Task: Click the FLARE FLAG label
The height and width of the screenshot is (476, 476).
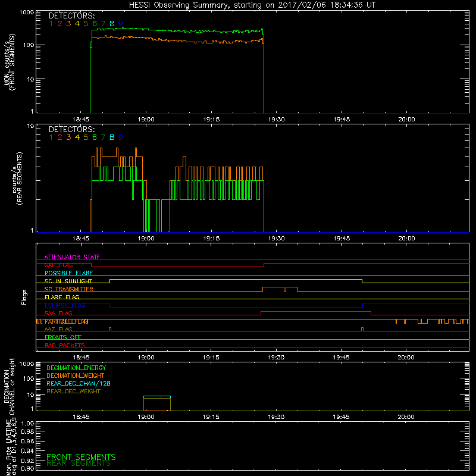Action: [62, 297]
